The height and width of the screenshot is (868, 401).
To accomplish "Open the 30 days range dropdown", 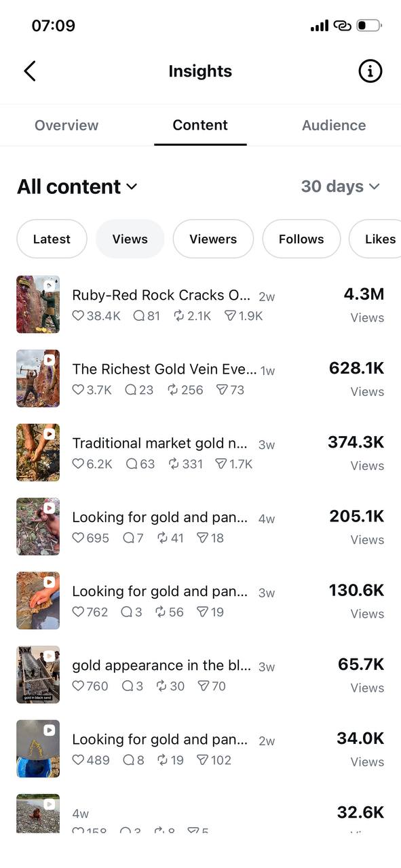I will pos(340,186).
